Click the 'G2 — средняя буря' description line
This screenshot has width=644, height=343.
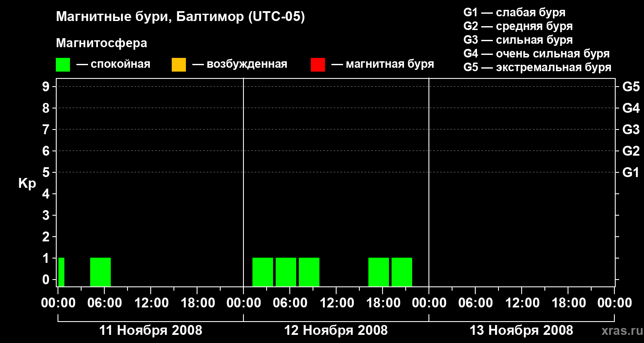(518, 26)
